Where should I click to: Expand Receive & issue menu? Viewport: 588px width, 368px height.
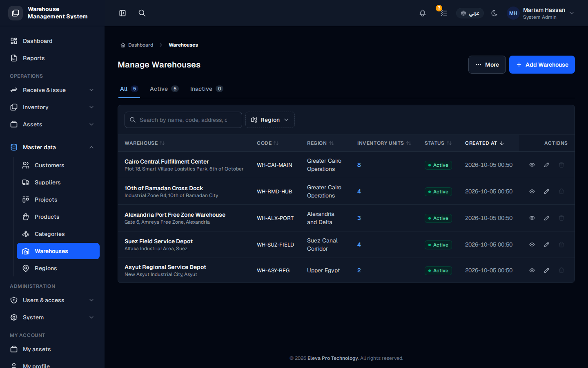click(x=52, y=90)
